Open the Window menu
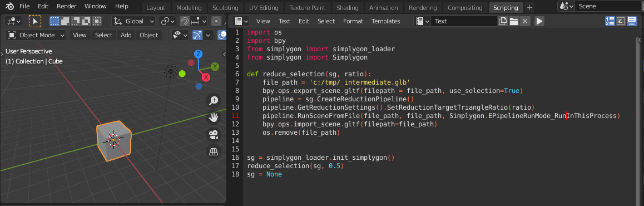Screen dimensions: 644x206 [95, 6]
